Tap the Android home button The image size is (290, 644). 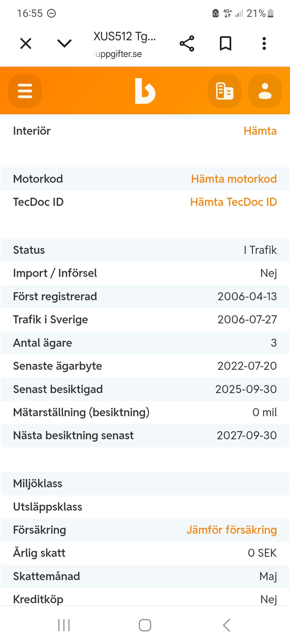(145, 625)
